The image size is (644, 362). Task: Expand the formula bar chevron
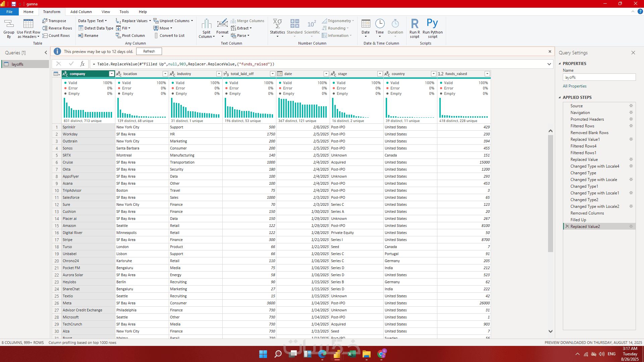(549, 64)
